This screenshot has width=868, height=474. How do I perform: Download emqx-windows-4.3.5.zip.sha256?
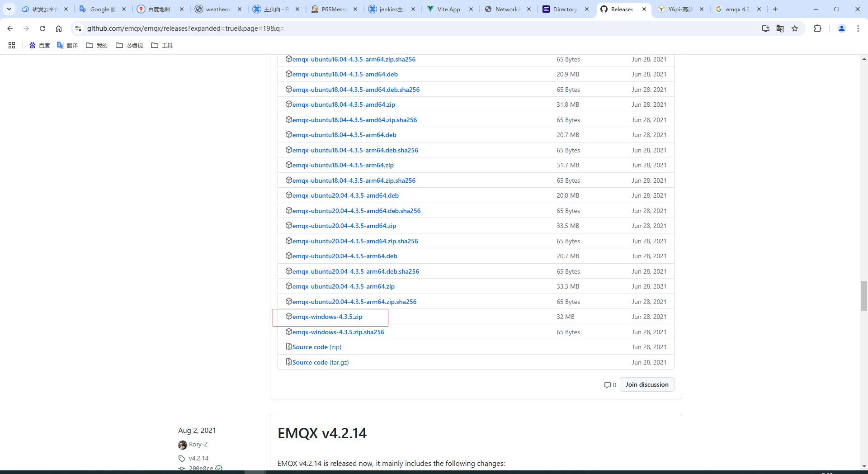coord(338,332)
